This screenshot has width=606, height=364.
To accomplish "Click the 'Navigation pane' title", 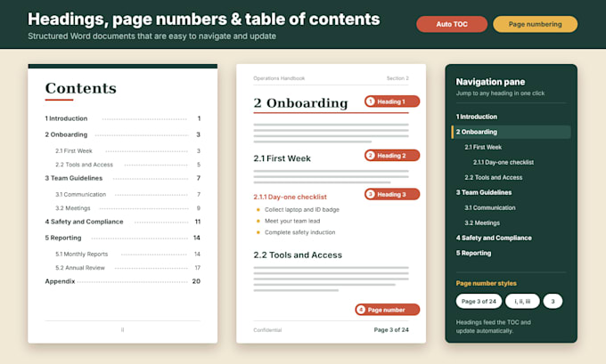I will [x=490, y=82].
